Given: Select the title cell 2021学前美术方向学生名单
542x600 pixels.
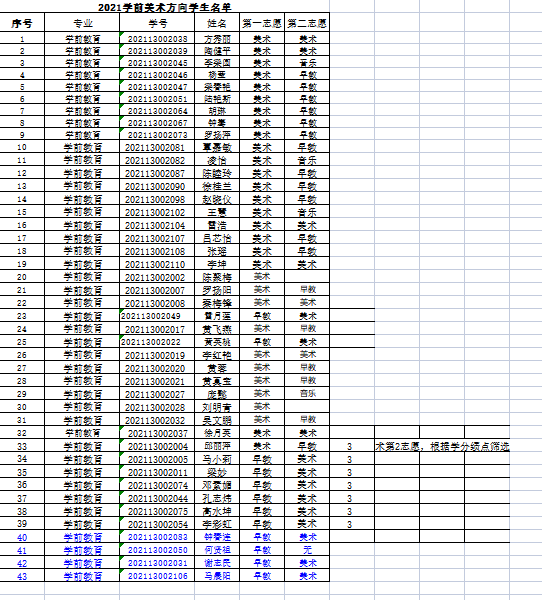Looking at the screenshot, I should tap(165, 7).
